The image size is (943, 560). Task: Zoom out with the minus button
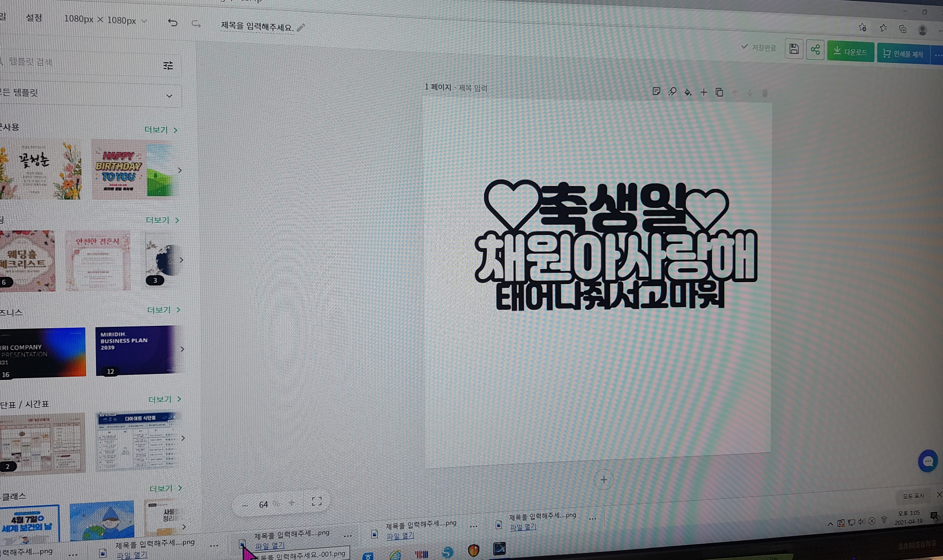click(245, 505)
